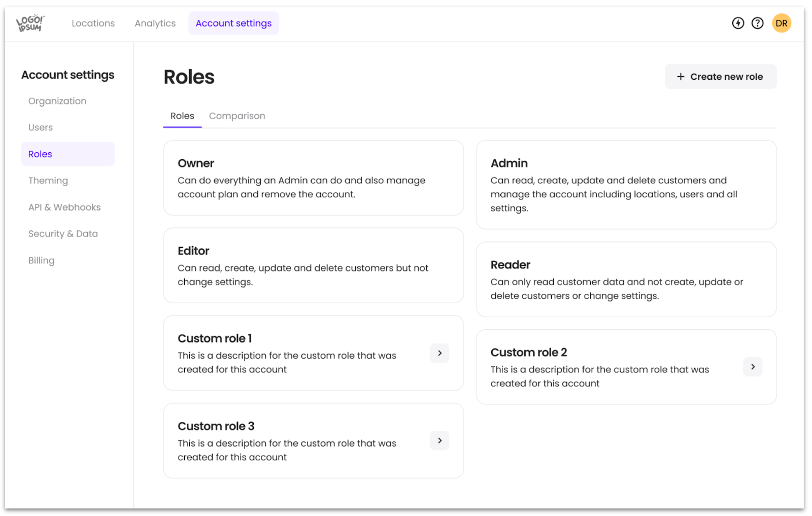Click the Logoipsum logo
812x516 pixels.
(x=30, y=23)
